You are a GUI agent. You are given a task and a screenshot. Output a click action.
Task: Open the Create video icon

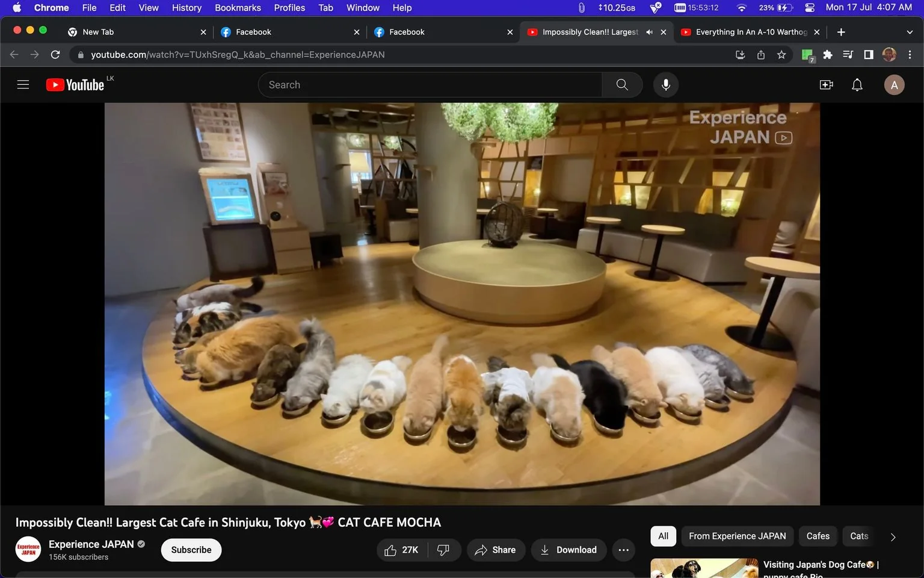[827, 85]
